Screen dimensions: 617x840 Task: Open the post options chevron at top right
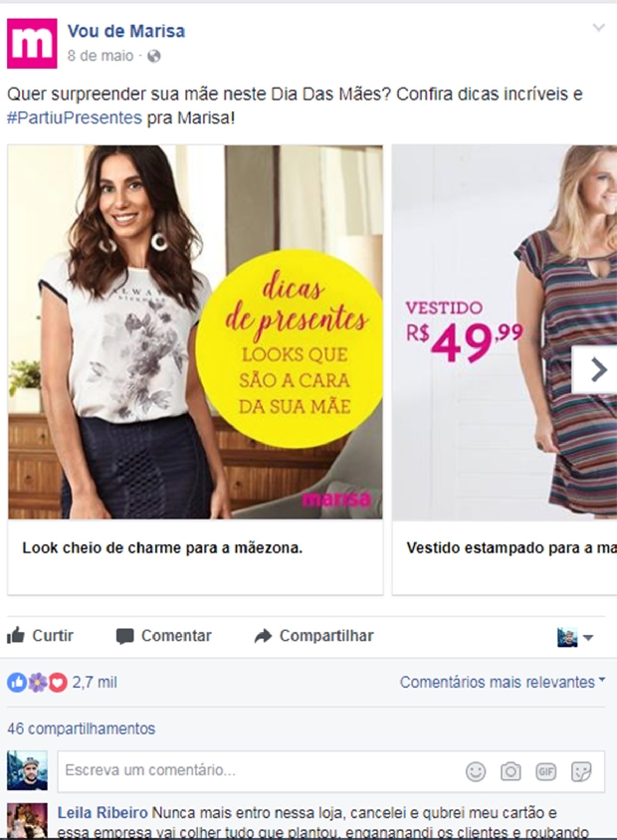point(598,27)
